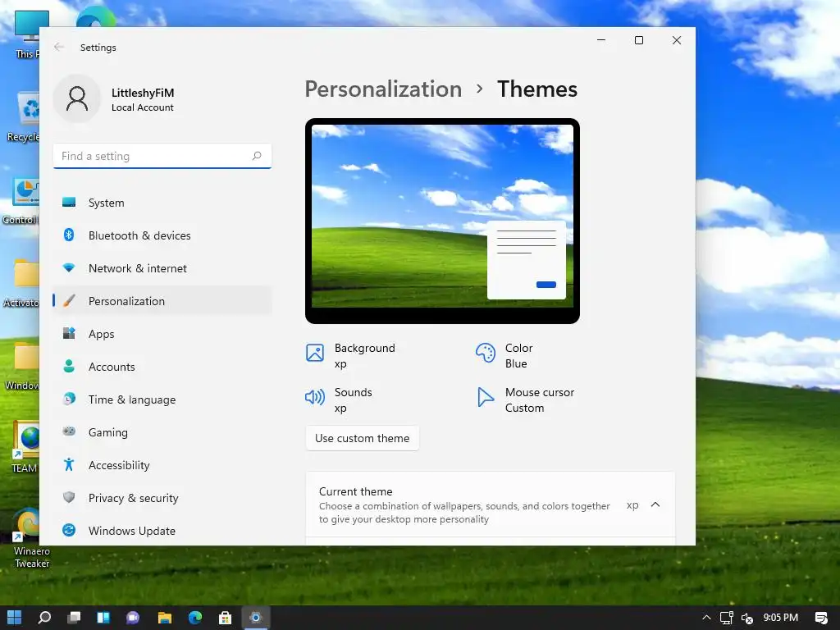Click the Current theme card title
840x630 pixels.
[356, 491]
